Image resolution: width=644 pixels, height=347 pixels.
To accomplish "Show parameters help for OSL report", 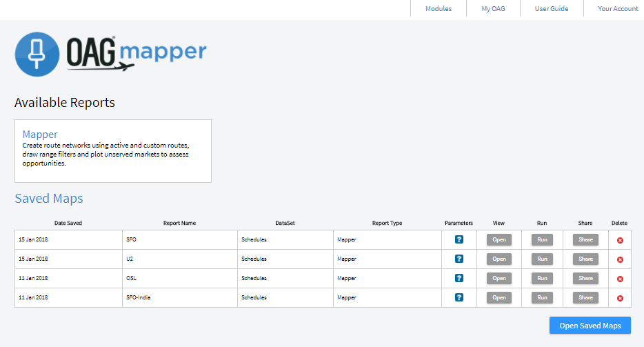I will click(459, 278).
